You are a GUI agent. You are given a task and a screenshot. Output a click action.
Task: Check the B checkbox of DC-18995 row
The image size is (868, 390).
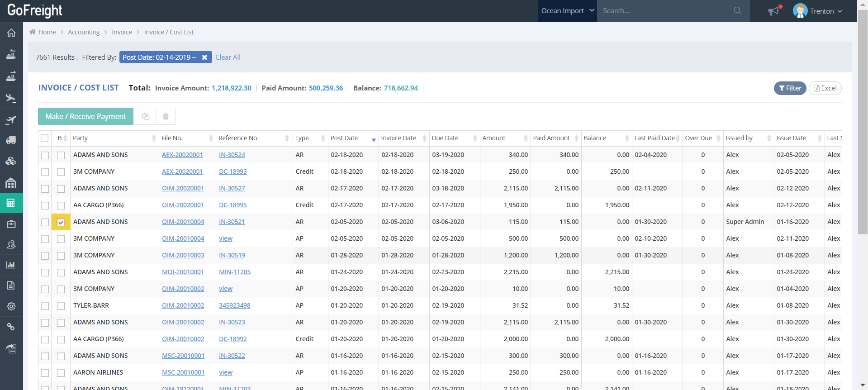61,205
